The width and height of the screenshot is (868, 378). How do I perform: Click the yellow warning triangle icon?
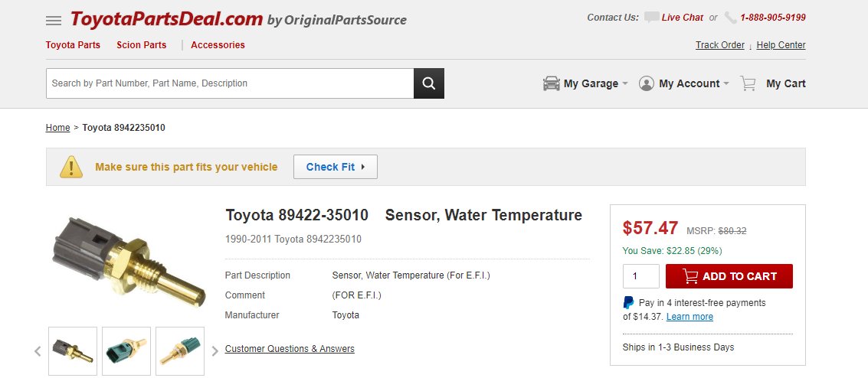pyautogui.click(x=71, y=167)
